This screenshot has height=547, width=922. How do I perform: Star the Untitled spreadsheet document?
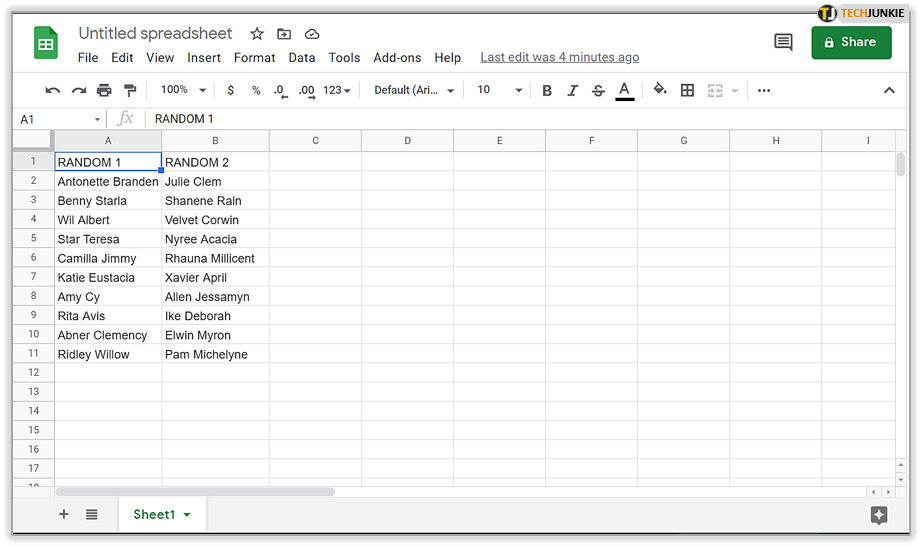257,34
